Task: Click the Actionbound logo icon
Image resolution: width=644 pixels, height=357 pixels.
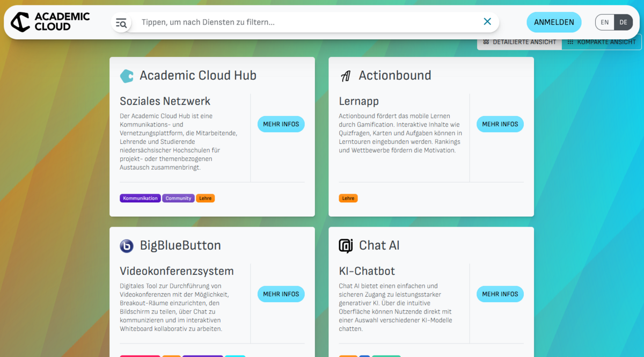Action: click(346, 76)
